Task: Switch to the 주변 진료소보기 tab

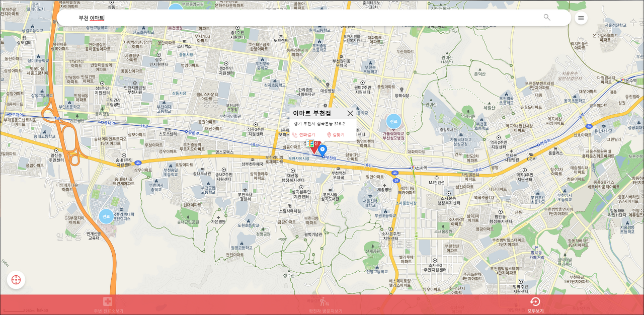Action: click(107, 305)
